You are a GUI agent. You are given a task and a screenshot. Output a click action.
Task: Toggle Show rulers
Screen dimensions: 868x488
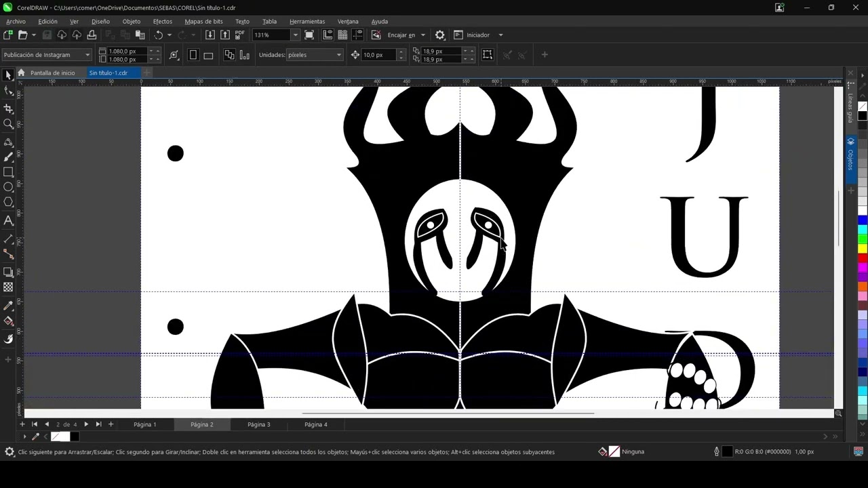[x=328, y=35]
